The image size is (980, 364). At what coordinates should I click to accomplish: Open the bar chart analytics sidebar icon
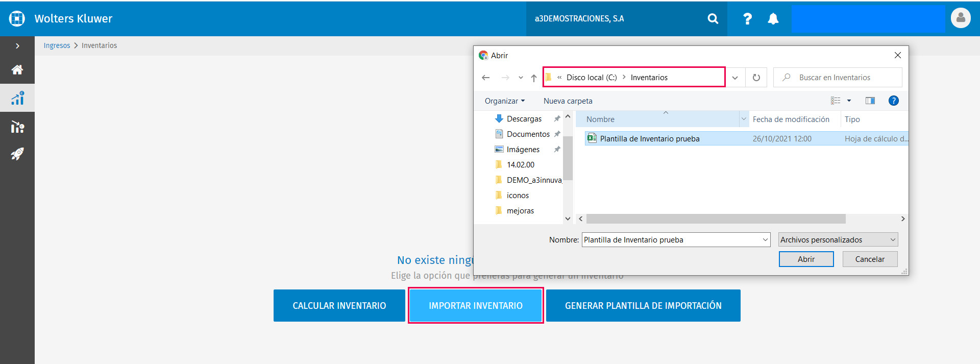pyautogui.click(x=17, y=98)
